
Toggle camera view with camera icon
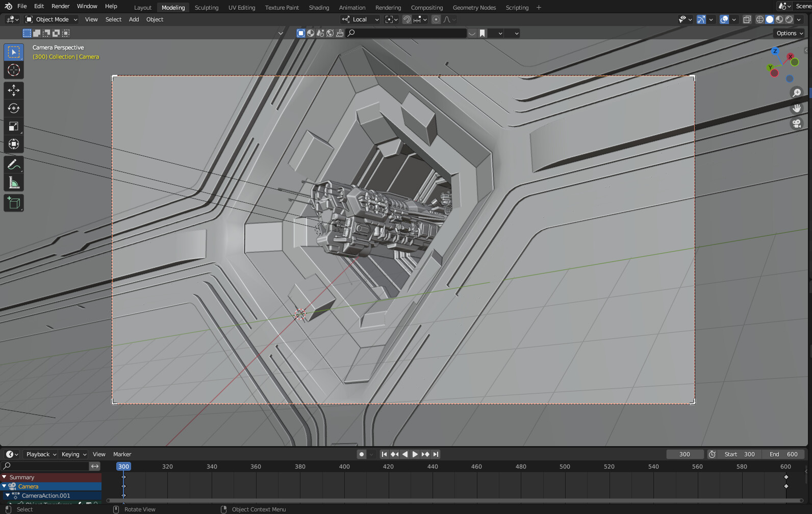click(796, 124)
